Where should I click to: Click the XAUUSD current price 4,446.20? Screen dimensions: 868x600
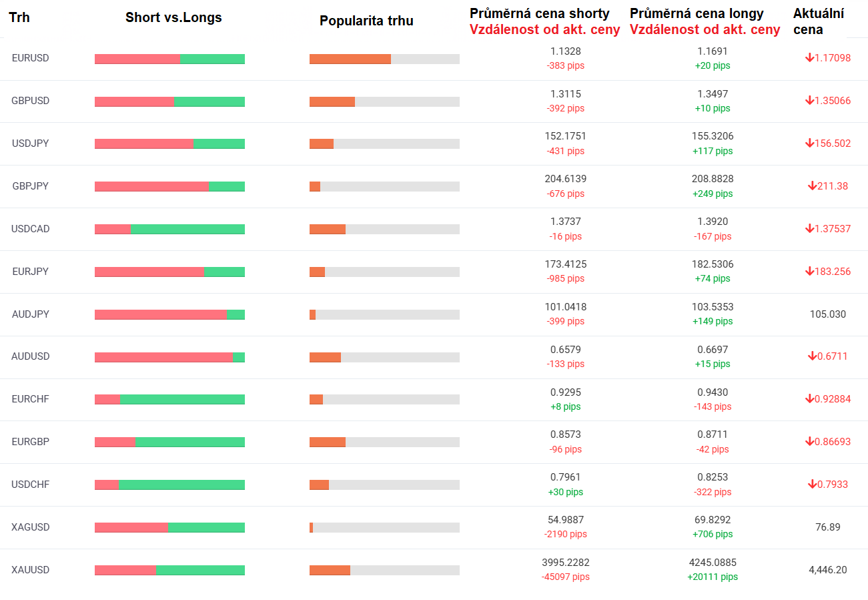pos(827,570)
